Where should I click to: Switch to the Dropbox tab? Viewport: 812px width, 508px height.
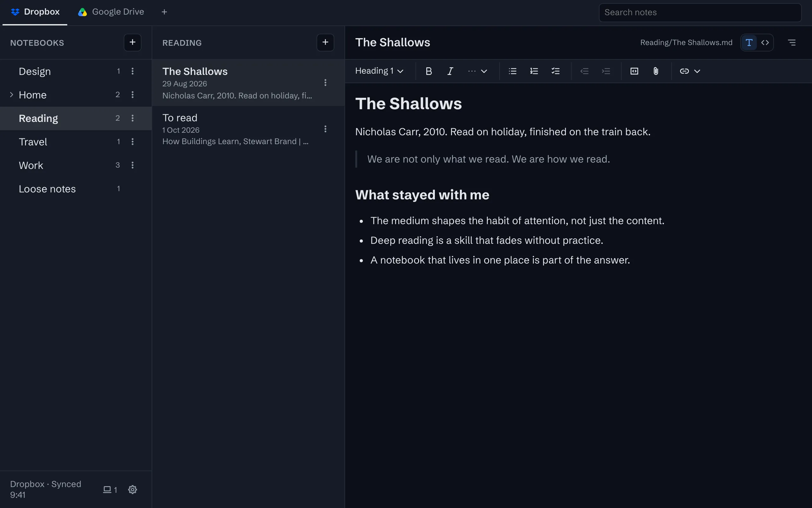coord(35,12)
